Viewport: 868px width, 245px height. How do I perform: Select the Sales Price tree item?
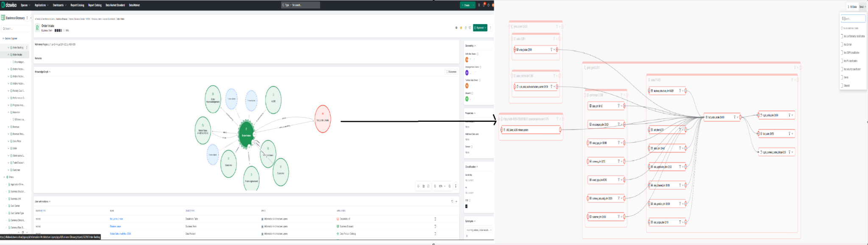click(16, 141)
